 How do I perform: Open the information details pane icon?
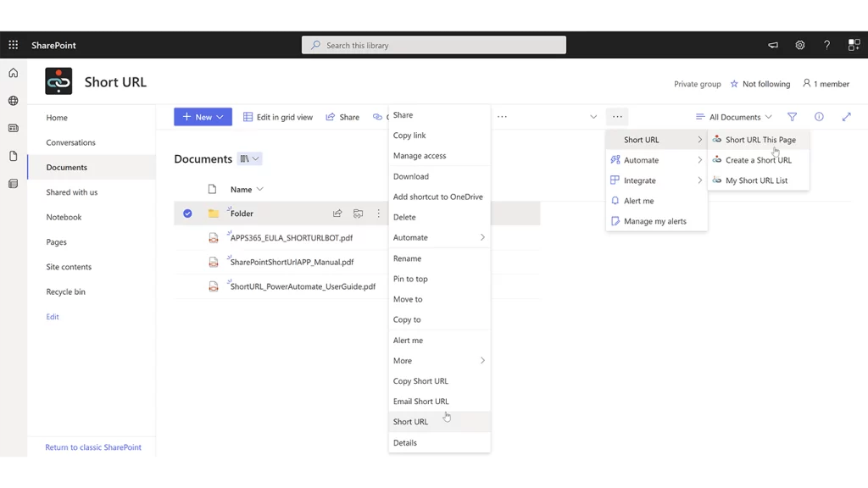click(x=819, y=117)
